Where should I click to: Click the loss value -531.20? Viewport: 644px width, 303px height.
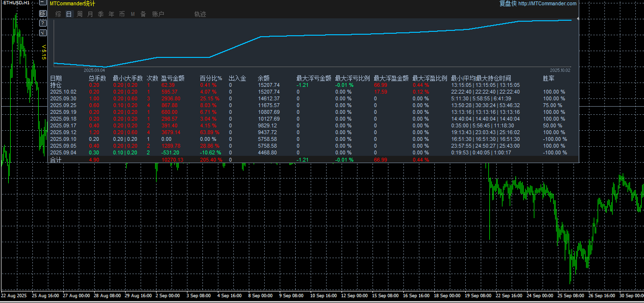click(171, 152)
